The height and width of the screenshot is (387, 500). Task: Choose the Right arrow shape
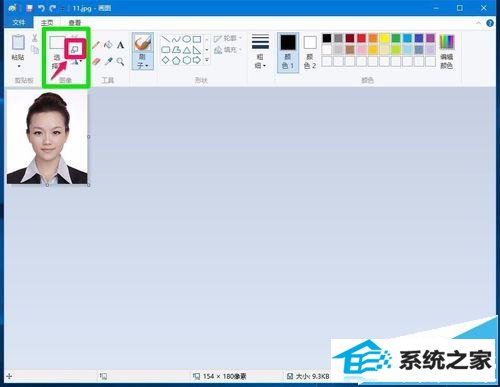pyautogui.click(x=197, y=60)
